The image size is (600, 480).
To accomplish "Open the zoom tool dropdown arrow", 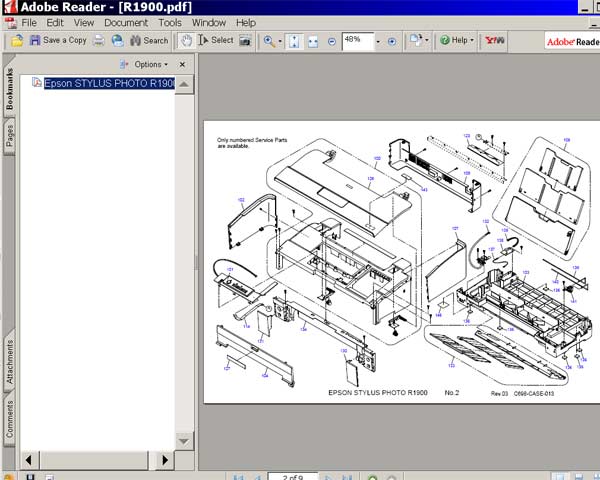I will coord(280,41).
